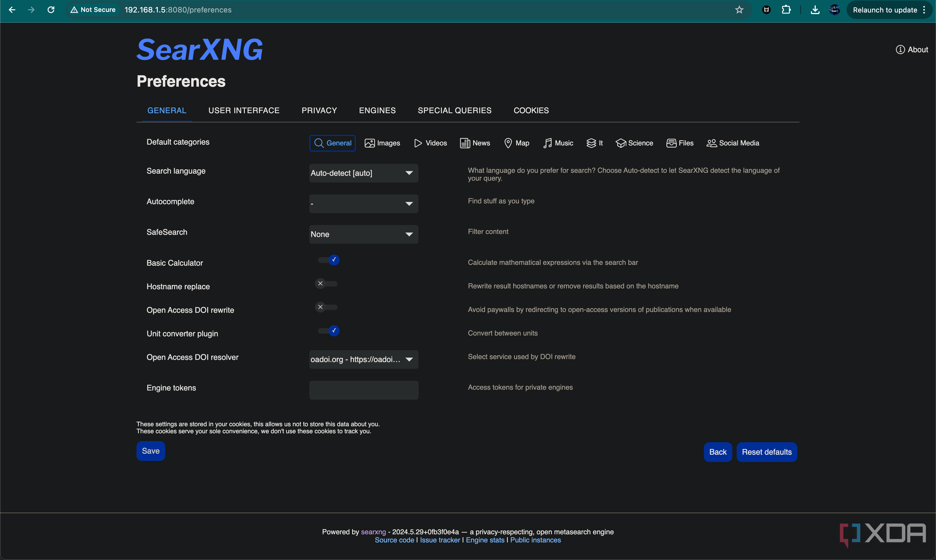The width and height of the screenshot is (936, 560).
Task: Open the searxng link in footer
Action: pyautogui.click(x=373, y=532)
